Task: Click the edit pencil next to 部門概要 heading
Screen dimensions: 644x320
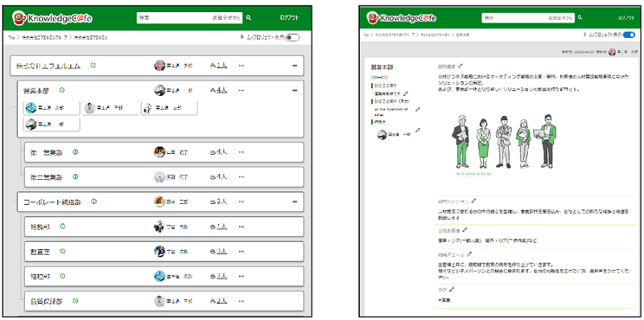Action: coord(460,65)
